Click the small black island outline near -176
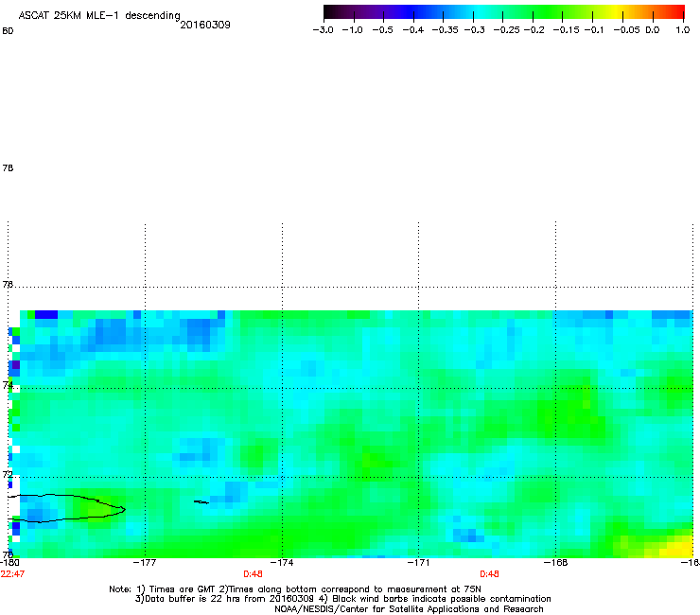 tap(201, 502)
